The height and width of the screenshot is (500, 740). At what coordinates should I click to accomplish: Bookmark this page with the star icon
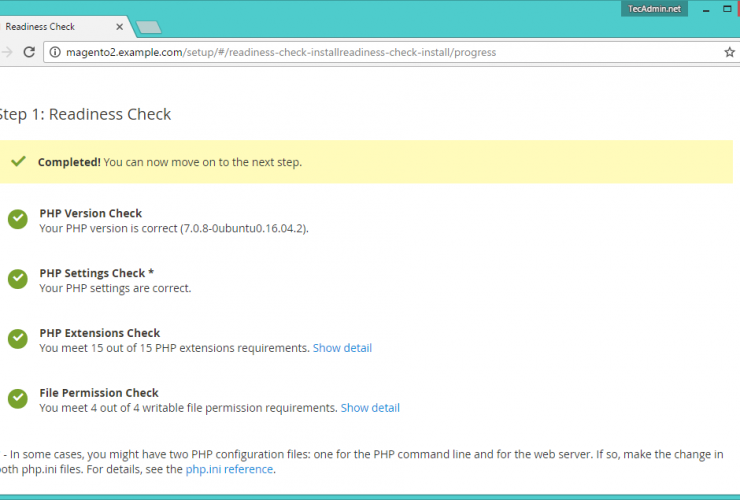pyautogui.click(x=729, y=52)
